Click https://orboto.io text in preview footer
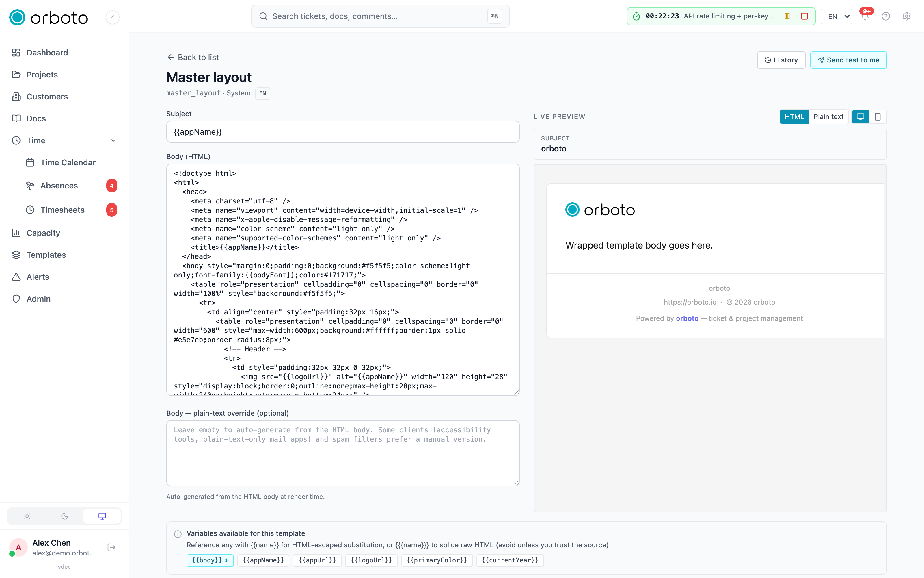This screenshot has height=578, width=924. (690, 302)
